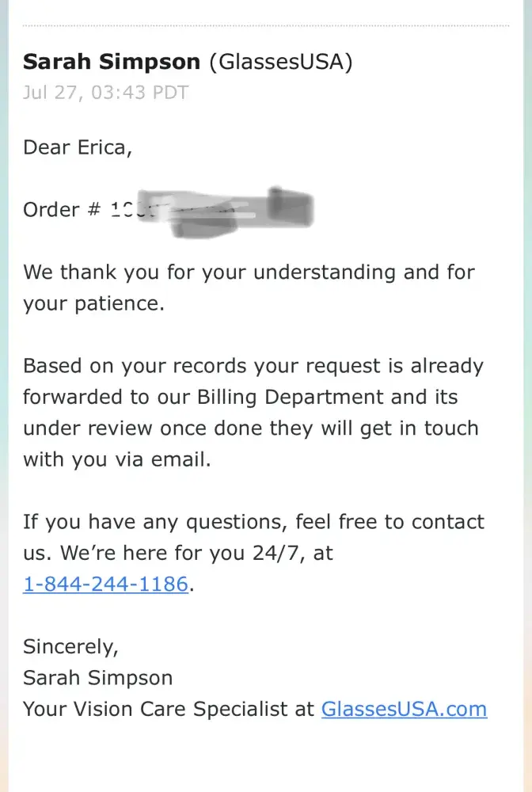532x792 pixels.
Task: Click the (GlassesUSA) label beside sender name
Action: pyautogui.click(x=281, y=62)
